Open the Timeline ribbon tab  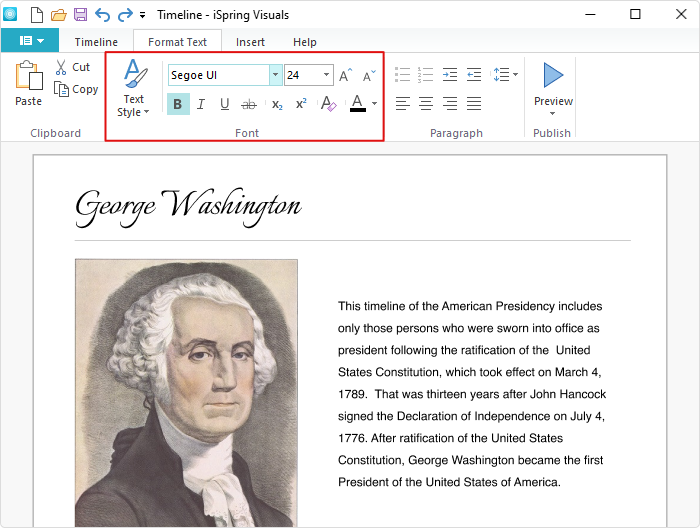tap(96, 42)
